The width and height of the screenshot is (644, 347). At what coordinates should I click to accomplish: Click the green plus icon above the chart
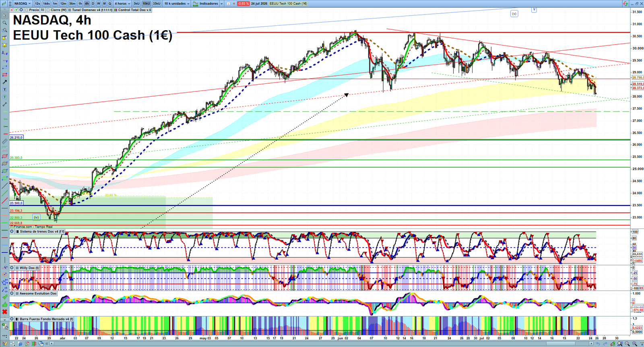(x=17, y=10)
